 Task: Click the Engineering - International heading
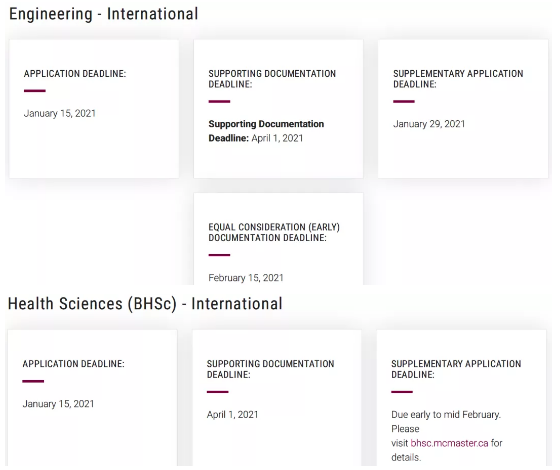[x=104, y=14]
